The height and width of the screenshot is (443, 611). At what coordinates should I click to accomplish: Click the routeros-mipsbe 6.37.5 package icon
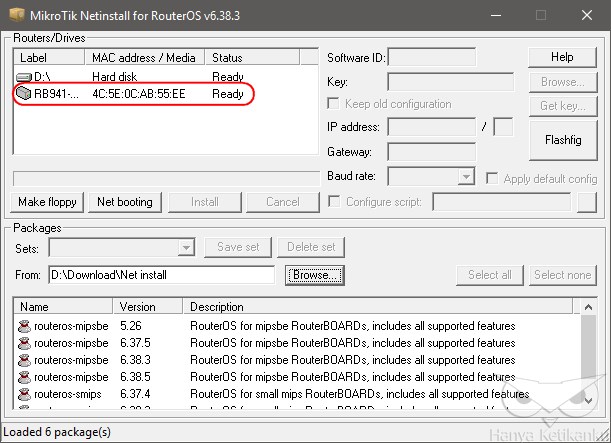pyautogui.click(x=24, y=343)
